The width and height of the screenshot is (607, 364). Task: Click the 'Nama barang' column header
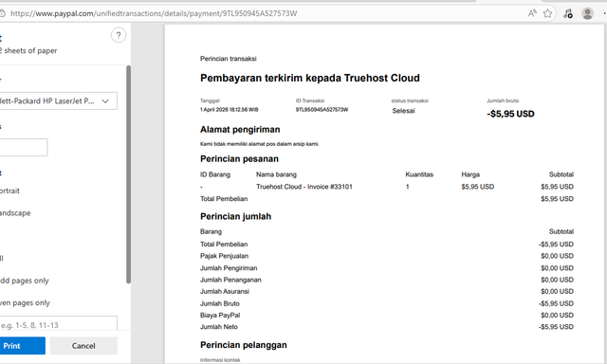point(276,174)
